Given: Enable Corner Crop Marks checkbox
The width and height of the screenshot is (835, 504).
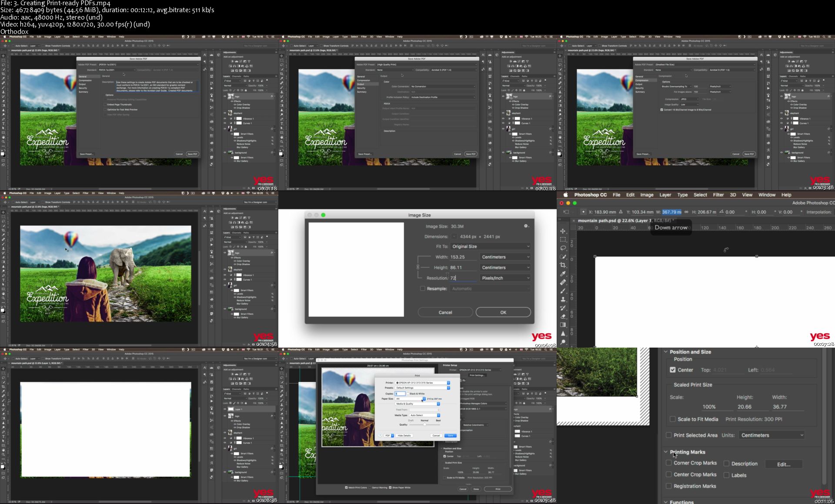Looking at the screenshot, I should tap(669, 463).
